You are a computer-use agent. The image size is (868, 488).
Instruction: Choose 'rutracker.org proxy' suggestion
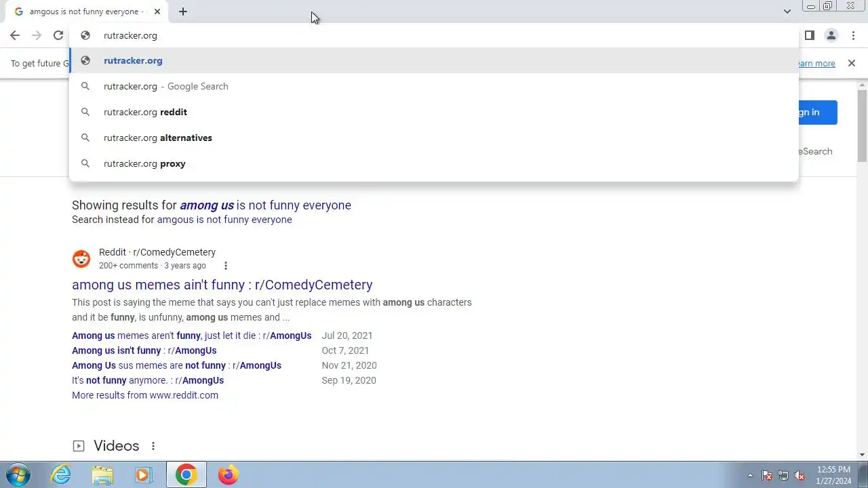coord(434,163)
